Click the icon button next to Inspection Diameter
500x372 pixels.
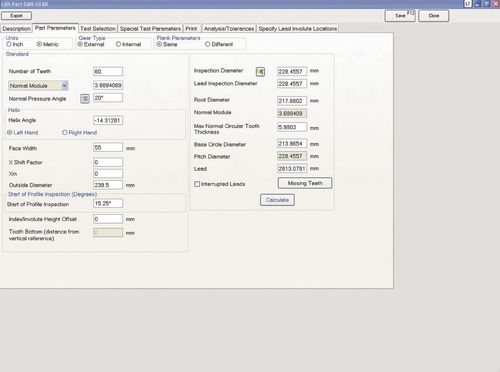[260, 72]
